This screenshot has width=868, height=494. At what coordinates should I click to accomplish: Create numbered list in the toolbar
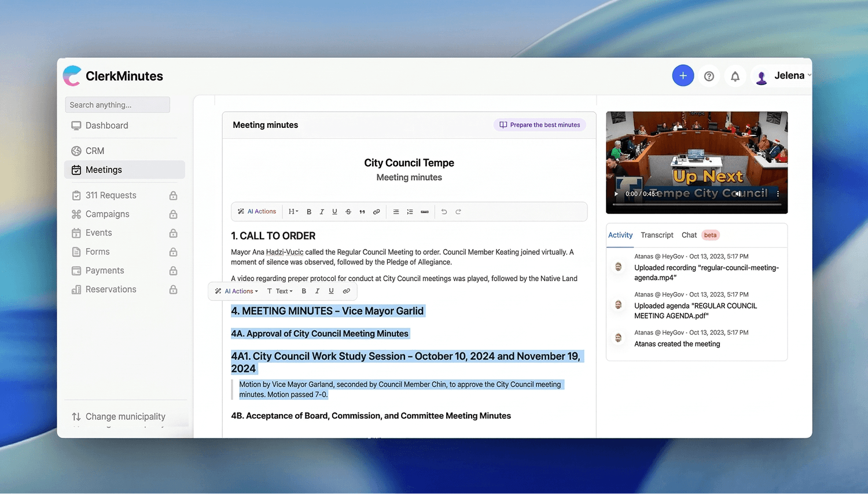[410, 212]
